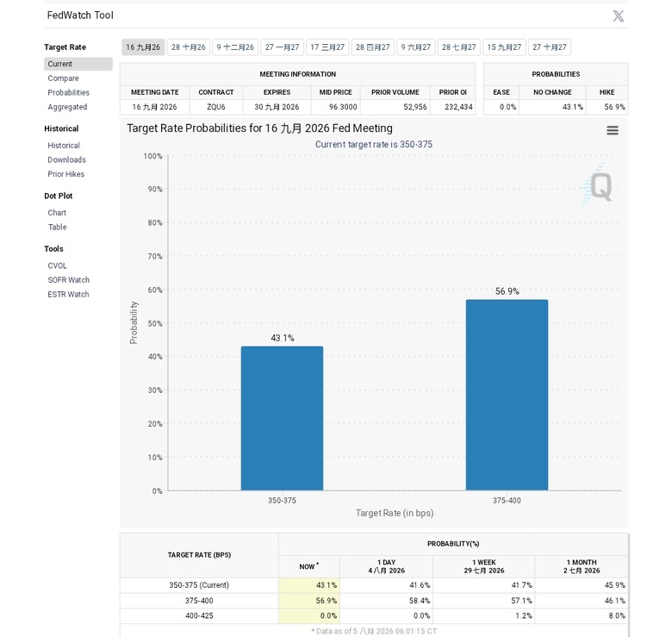
Task: Click the 350-375 x-axis label
Action: [282, 500]
